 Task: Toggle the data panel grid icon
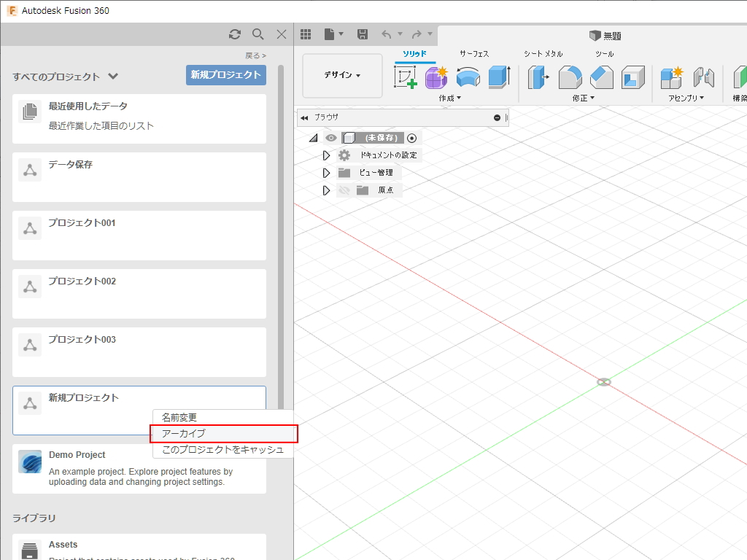(x=306, y=34)
